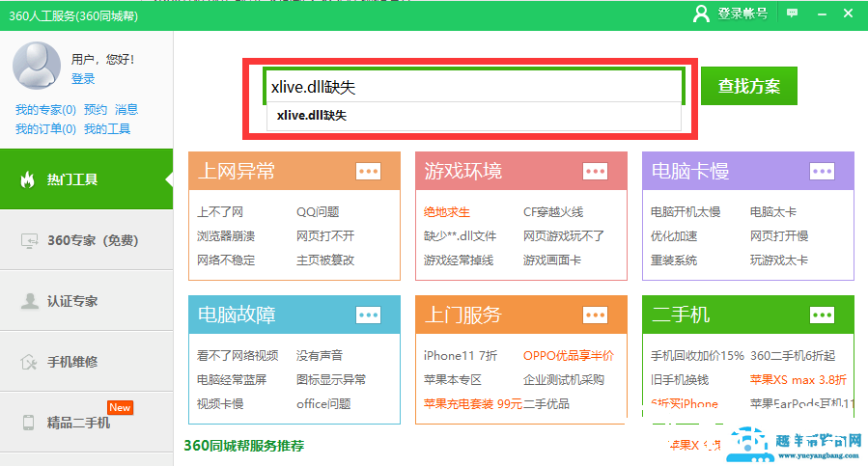This screenshot has height=466, width=868.
Task: Open more options for 上门服务 card
Action: point(595,315)
